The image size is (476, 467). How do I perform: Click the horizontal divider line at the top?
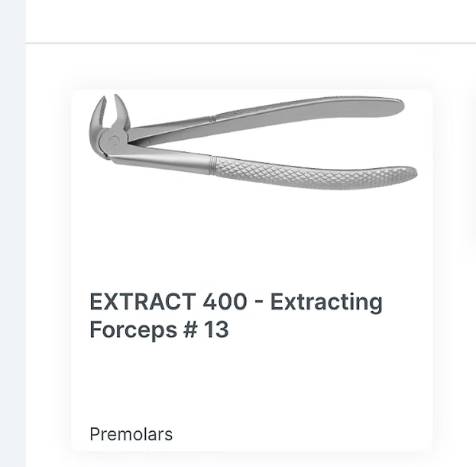[252, 44]
